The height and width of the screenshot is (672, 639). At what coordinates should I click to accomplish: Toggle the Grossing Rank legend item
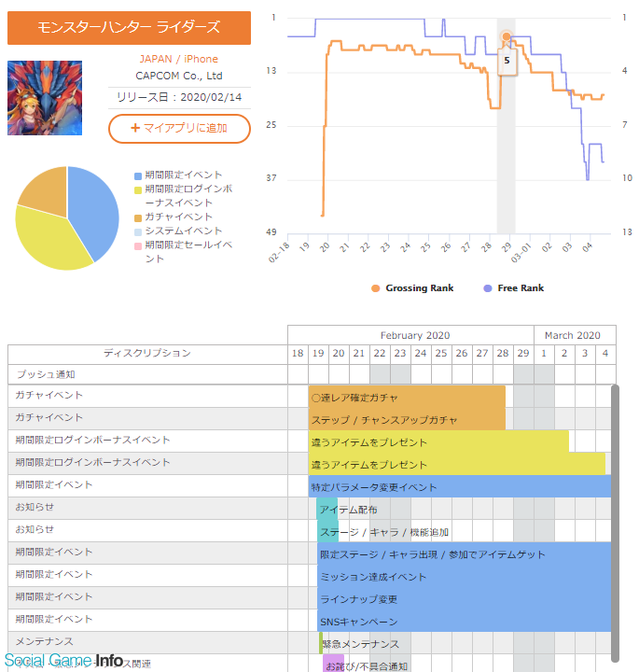click(x=412, y=288)
